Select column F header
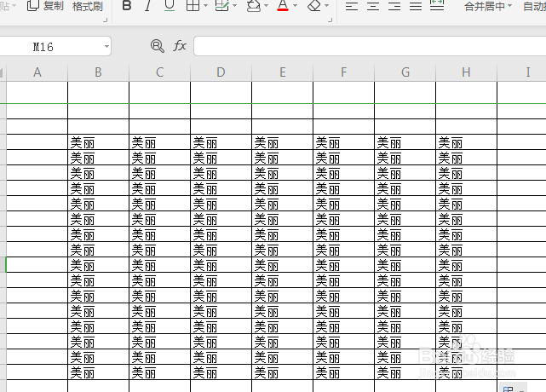The height and width of the screenshot is (392, 546). pos(343,72)
